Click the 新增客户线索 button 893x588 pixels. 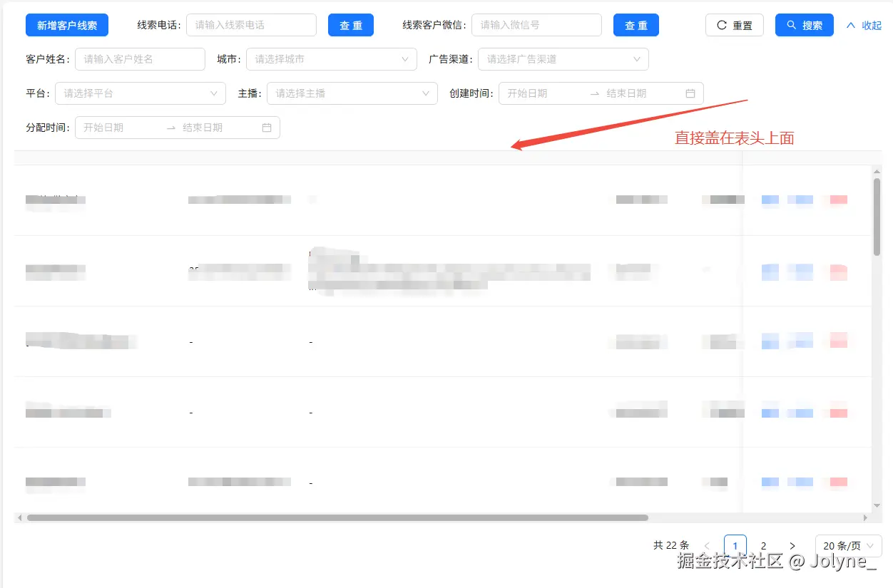66,24
